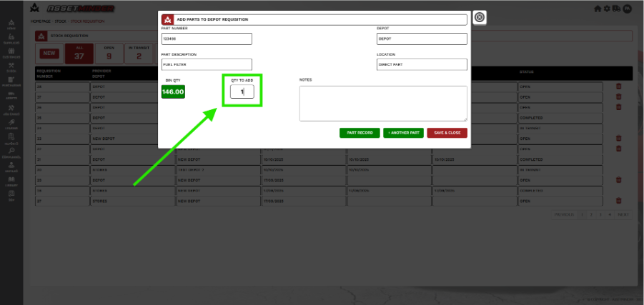Open Compliance in the left sidebar
Viewport: 644px width, 305px height.
pos(11,153)
